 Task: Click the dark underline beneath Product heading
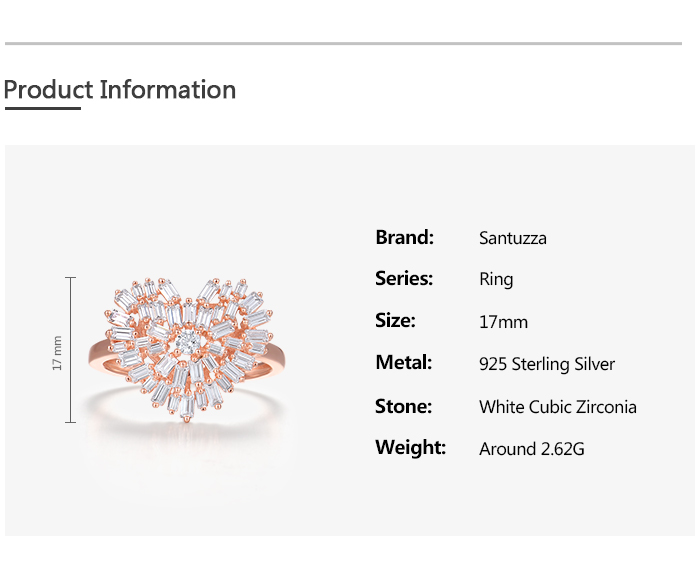[x=42, y=108]
